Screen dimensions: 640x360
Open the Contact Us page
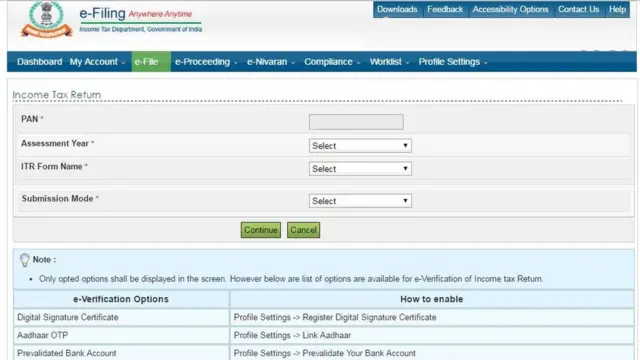click(578, 9)
